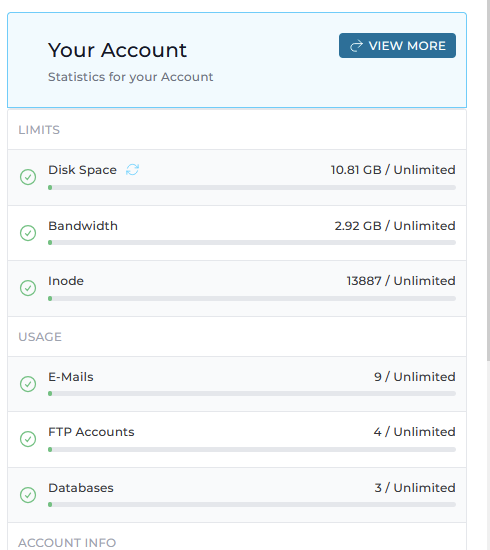Click the vertical scrollbar on the right
The image size is (490, 550).
coord(488,181)
